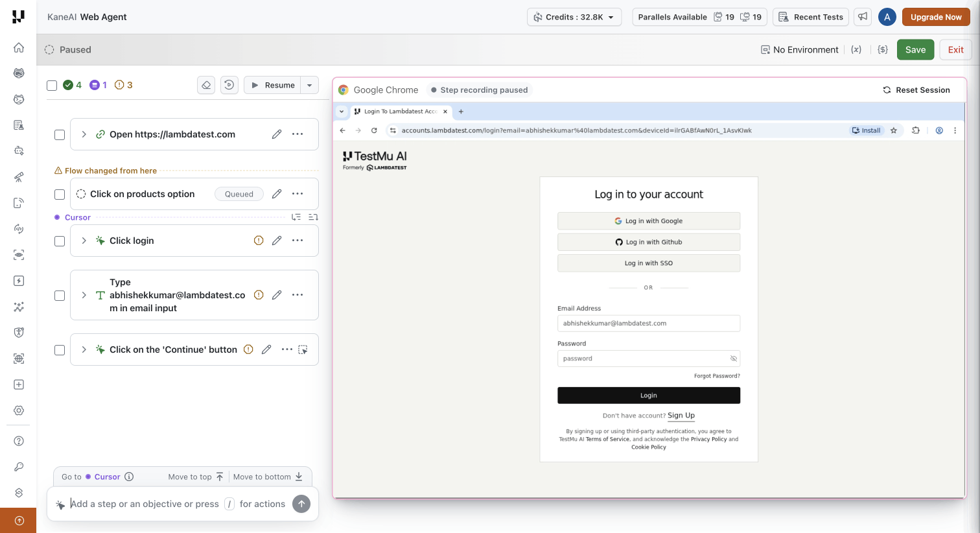This screenshot has width=980, height=533.
Task: Edit the 'Open https://lambdatest.com' step
Action: tap(277, 134)
